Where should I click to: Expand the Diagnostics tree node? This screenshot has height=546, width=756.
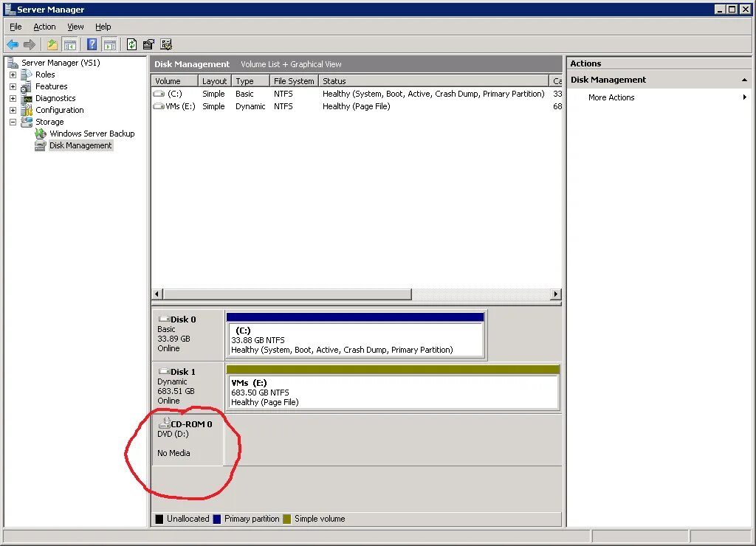(13, 99)
